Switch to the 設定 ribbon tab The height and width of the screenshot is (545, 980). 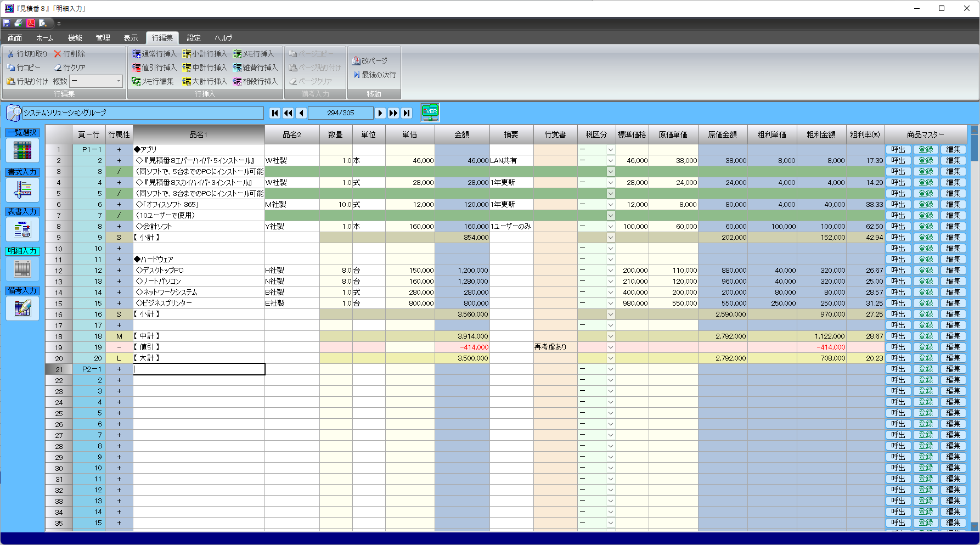[x=194, y=38]
